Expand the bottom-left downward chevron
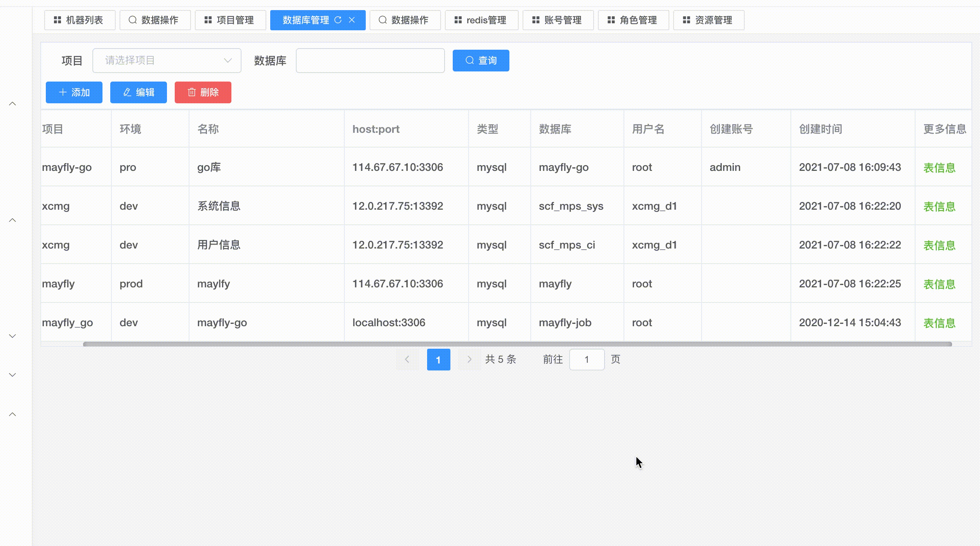The image size is (980, 546). pyautogui.click(x=12, y=374)
